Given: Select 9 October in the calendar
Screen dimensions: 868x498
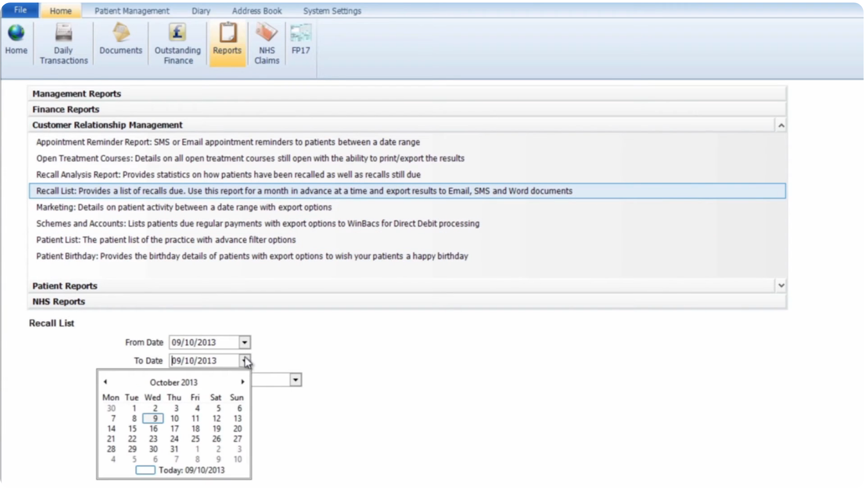Looking at the screenshot, I should [x=153, y=418].
